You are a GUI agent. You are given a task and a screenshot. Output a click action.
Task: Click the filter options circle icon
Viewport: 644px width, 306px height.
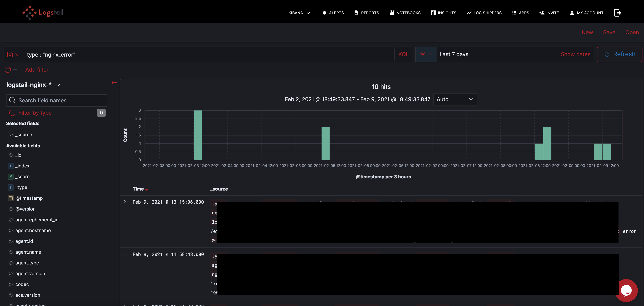click(x=8, y=70)
